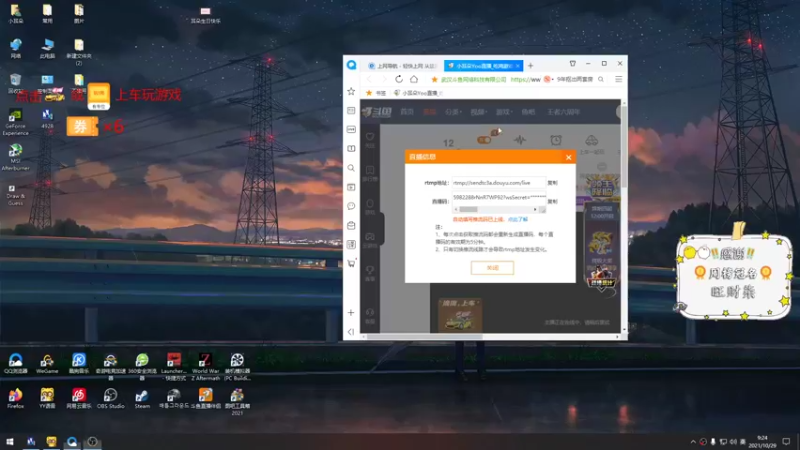Click the promotional banner on right of page
This screenshot has height=450, width=800.
[601, 247]
